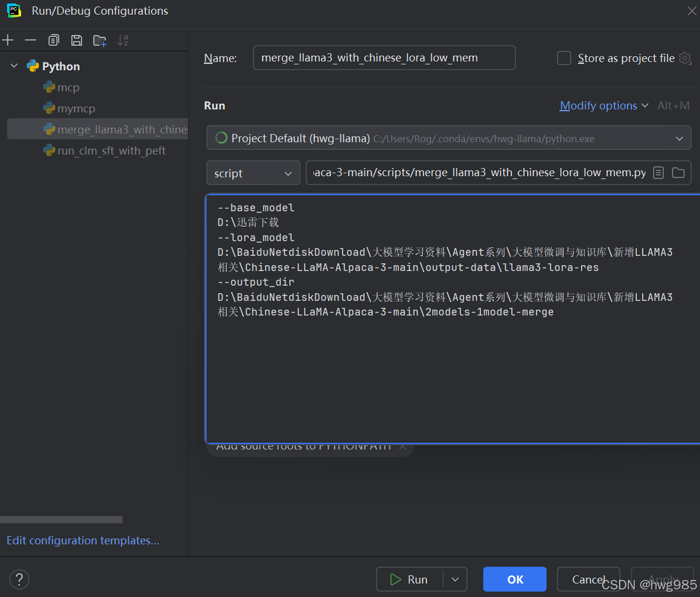Add a new run configuration with plus icon
This screenshot has width=700, height=597.
coord(8,40)
